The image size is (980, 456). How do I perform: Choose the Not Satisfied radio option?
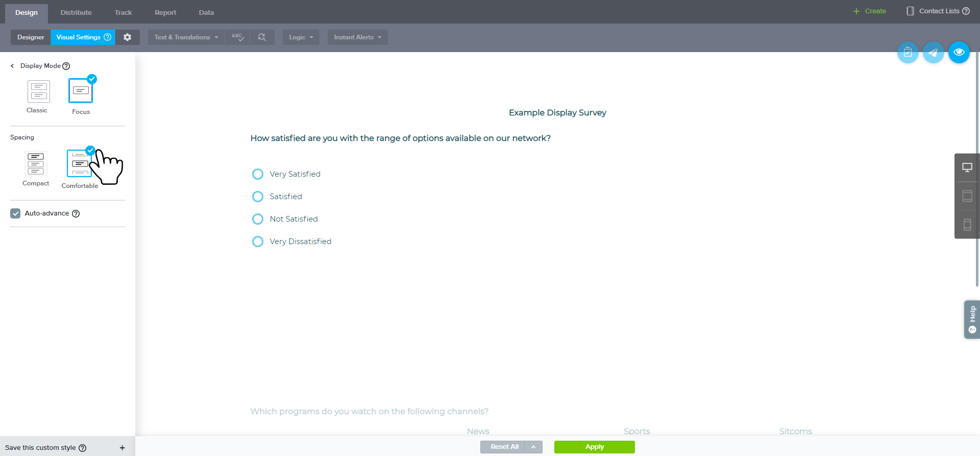pyautogui.click(x=258, y=219)
